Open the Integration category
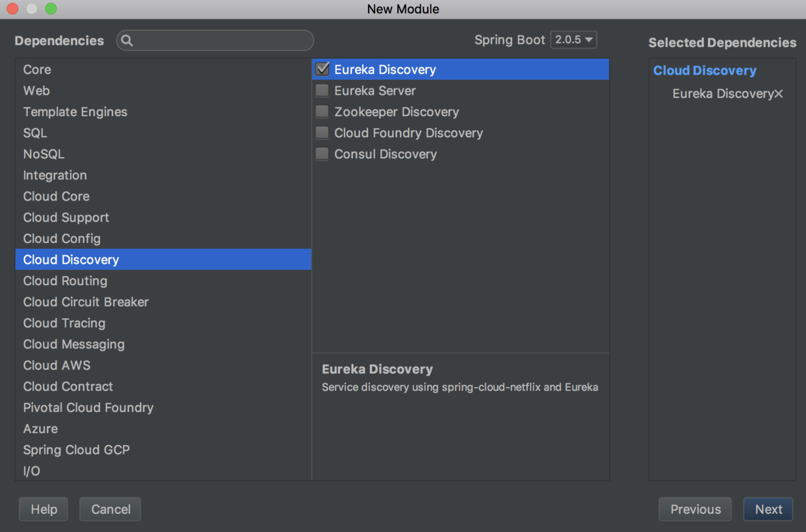This screenshot has width=806, height=532. pyautogui.click(x=163, y=175)
